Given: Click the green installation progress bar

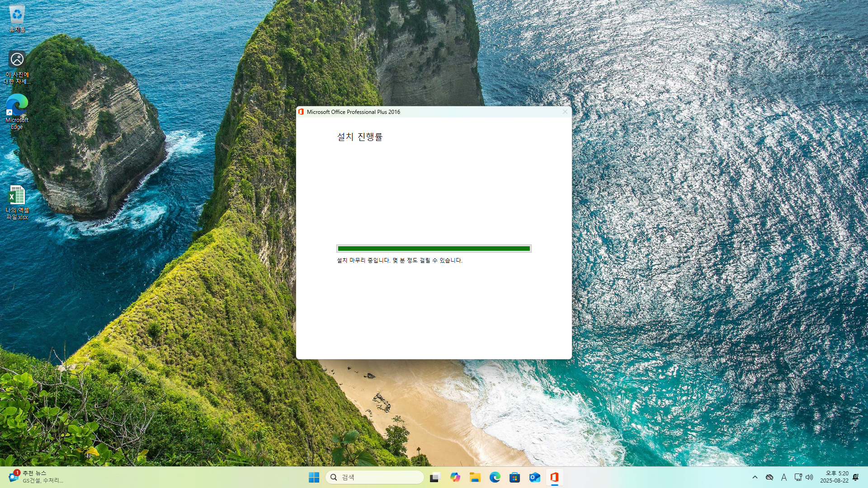Looking at the screenshot, I should pos(434,249).
